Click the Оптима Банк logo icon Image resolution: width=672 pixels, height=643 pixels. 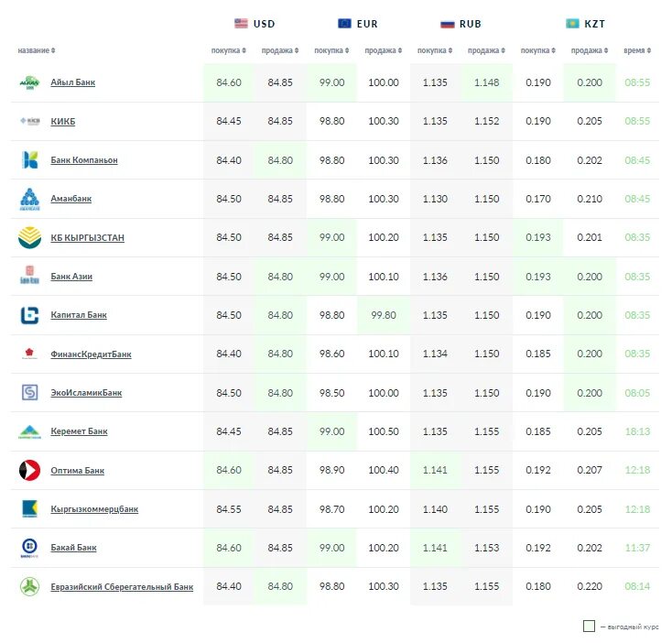coord(29,470)
